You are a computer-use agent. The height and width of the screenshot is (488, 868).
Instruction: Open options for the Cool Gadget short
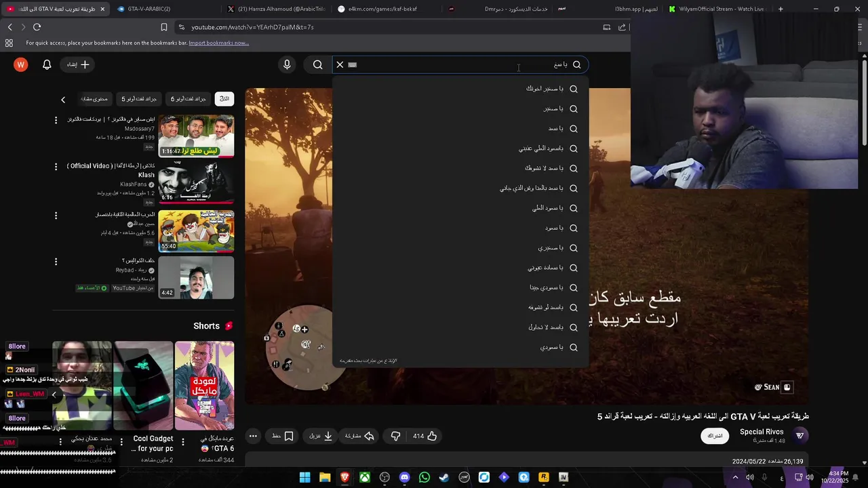pyautogui.click(x=121, y=441)
